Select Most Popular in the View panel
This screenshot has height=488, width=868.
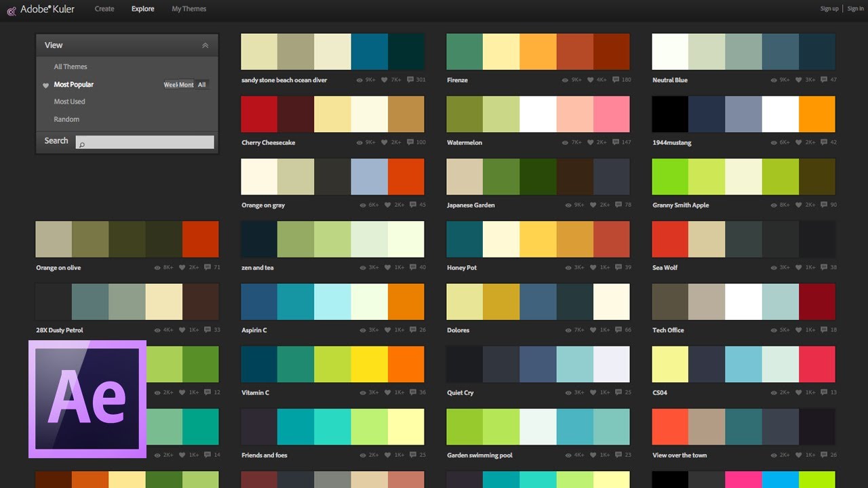(x=74, y=85)
